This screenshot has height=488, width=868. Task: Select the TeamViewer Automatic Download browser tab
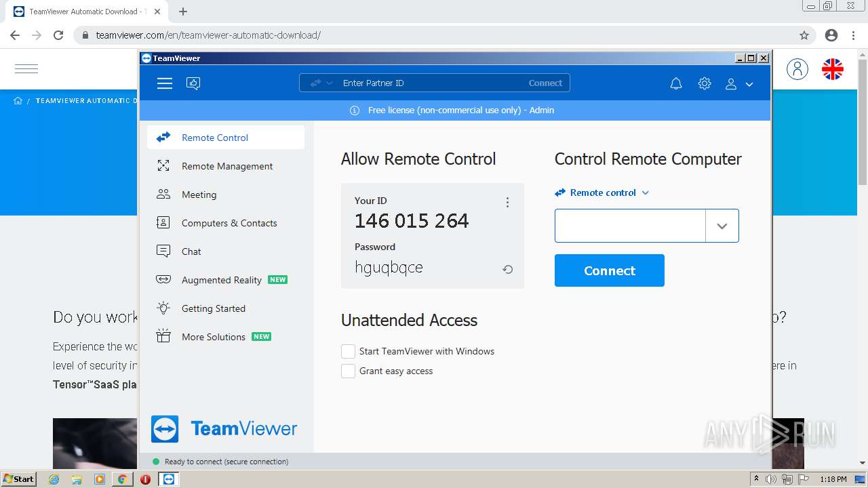87,12
